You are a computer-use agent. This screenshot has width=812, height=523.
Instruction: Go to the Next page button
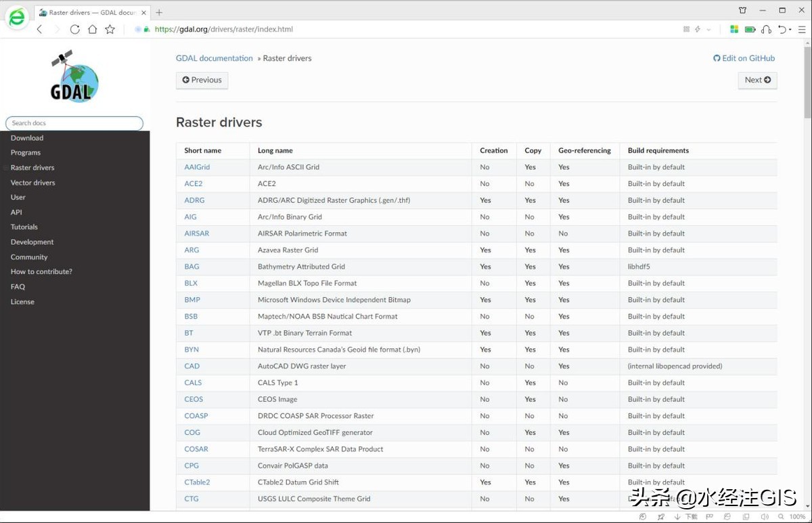757,80
